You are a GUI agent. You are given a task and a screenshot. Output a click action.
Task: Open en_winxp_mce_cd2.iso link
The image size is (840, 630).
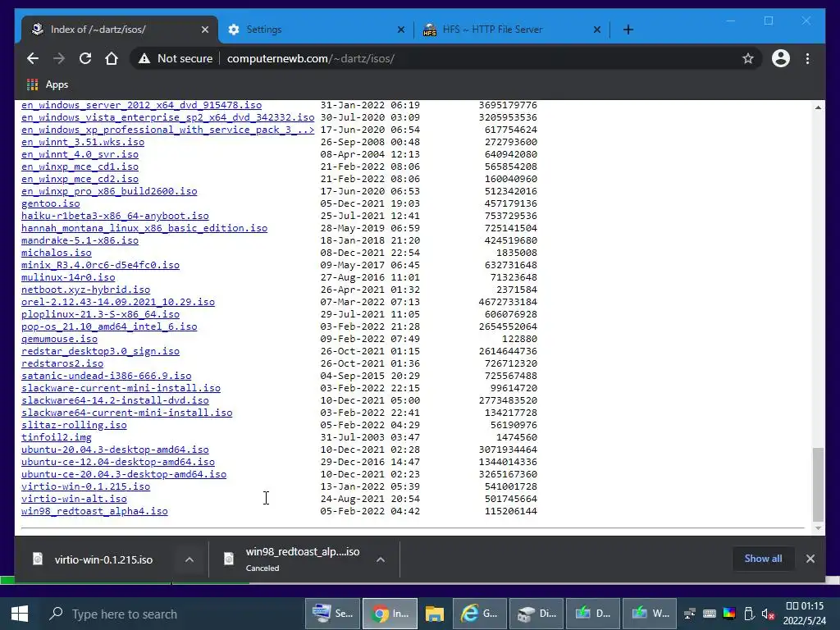[80, 180]
